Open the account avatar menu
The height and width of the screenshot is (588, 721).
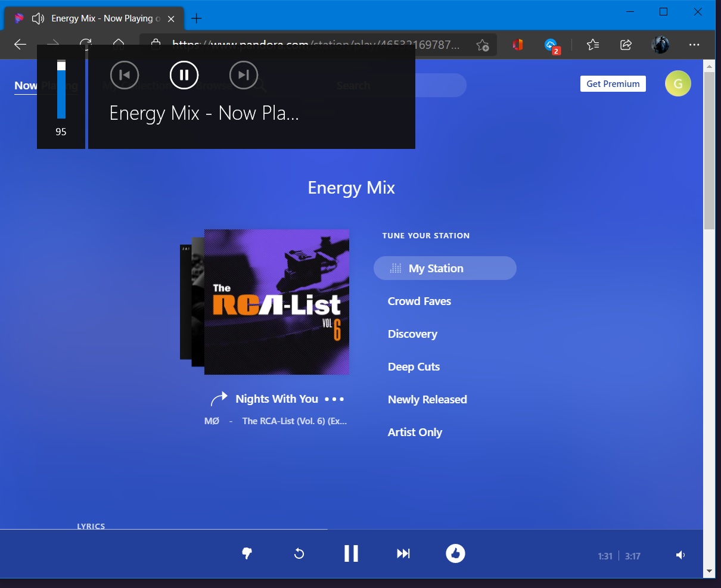[x=678, y=83]
